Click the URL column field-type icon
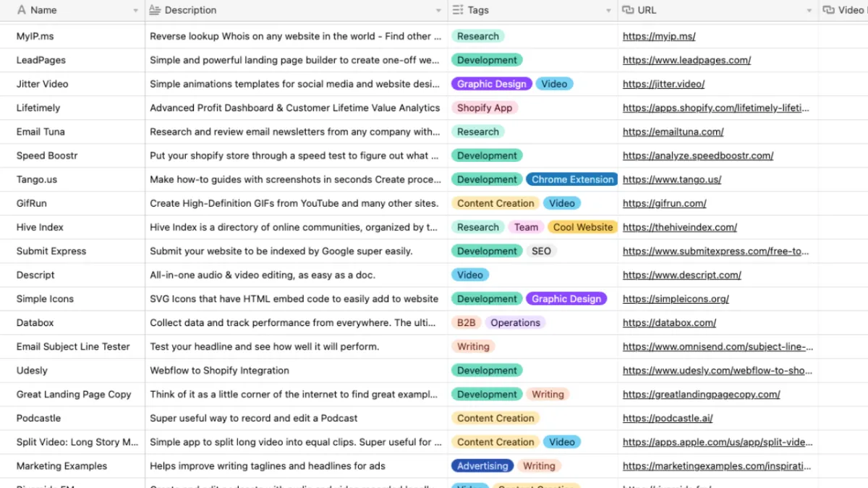 coord(628,10)
